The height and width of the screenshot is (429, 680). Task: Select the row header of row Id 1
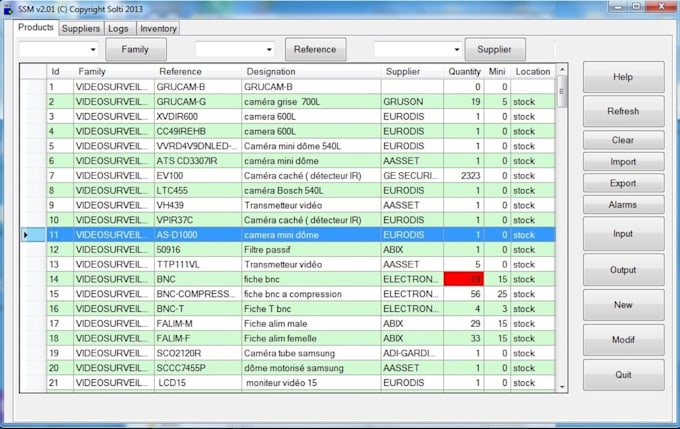coord(33,87)
